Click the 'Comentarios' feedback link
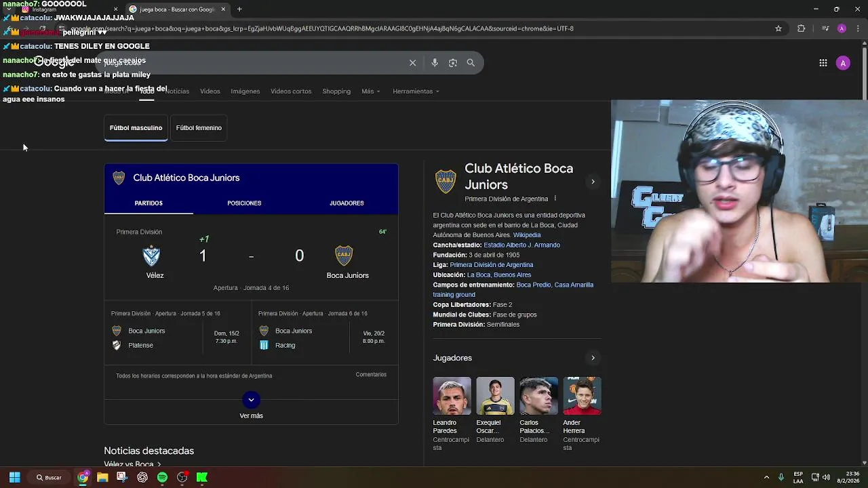The width and height of the screenshot is (868, 488). pos(371,375)
